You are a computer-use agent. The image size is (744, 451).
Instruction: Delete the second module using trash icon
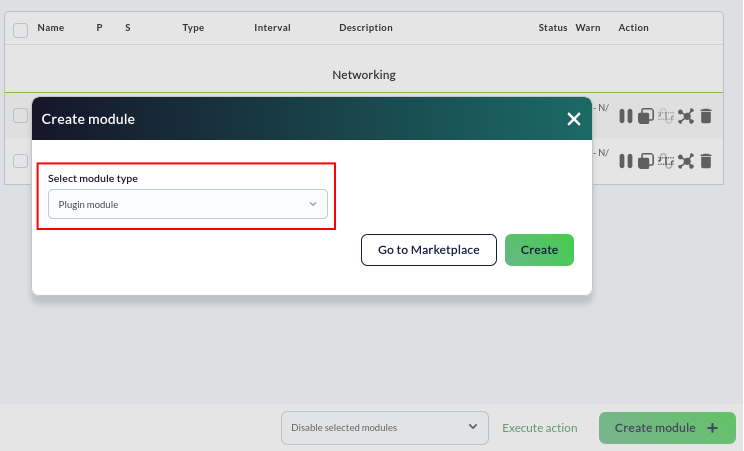click(706, 161)
